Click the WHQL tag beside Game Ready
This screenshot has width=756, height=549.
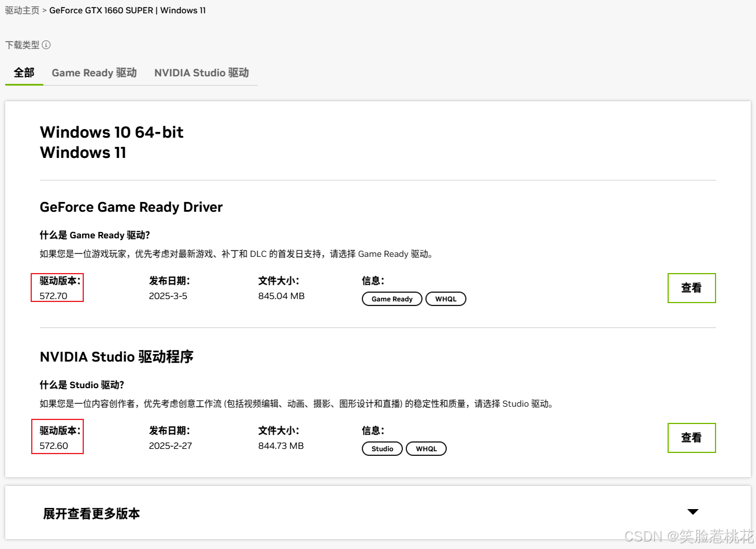coord(446,299)
